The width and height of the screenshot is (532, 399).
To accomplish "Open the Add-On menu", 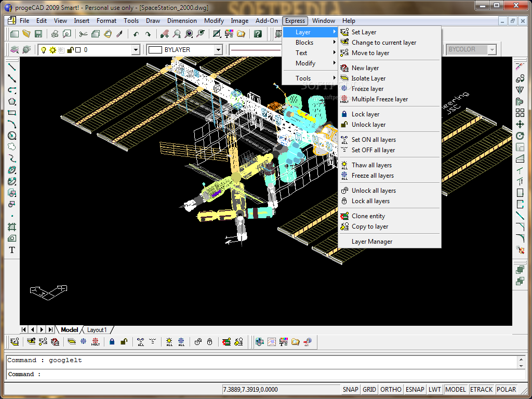I will (x=267, y=21).
